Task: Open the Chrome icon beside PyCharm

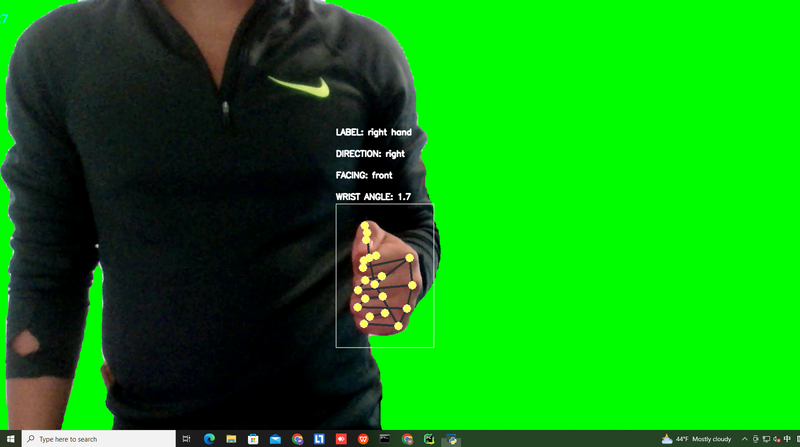Action: 407,439
